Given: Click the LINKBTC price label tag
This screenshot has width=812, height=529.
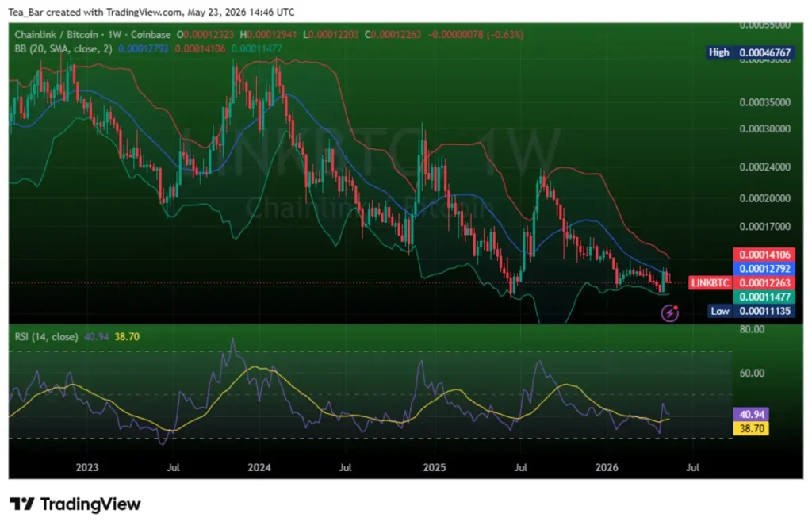Looking at the screenshot, I should click(710, 283).
